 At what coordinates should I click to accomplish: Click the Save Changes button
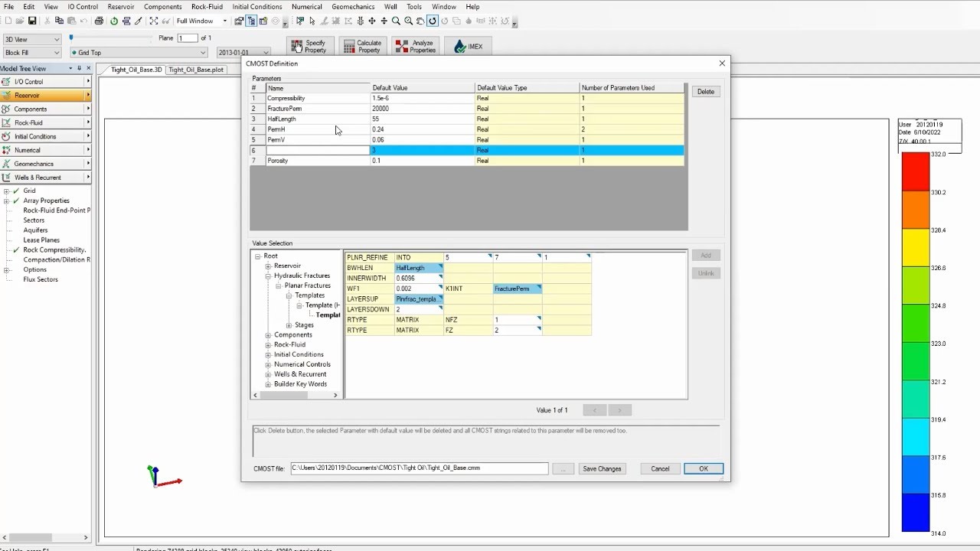[x=603, y=468]
